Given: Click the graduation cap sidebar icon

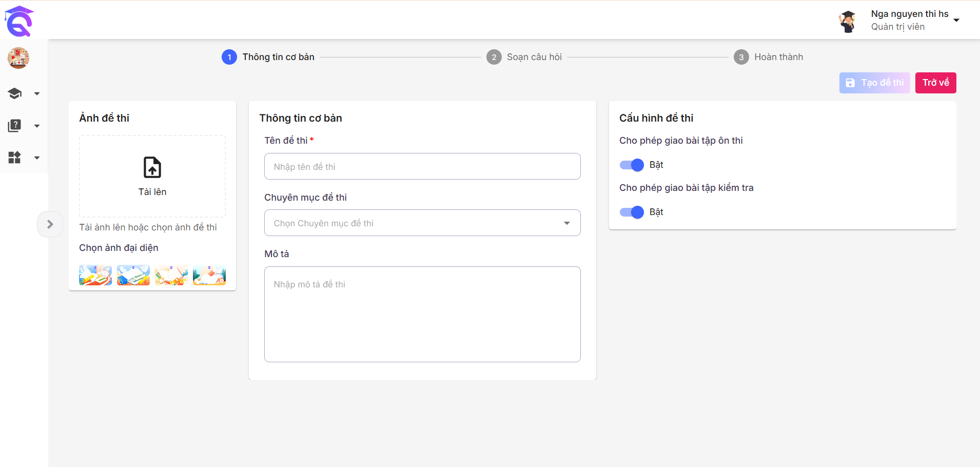Looking at the screenshot, I should tap(15, 93).
